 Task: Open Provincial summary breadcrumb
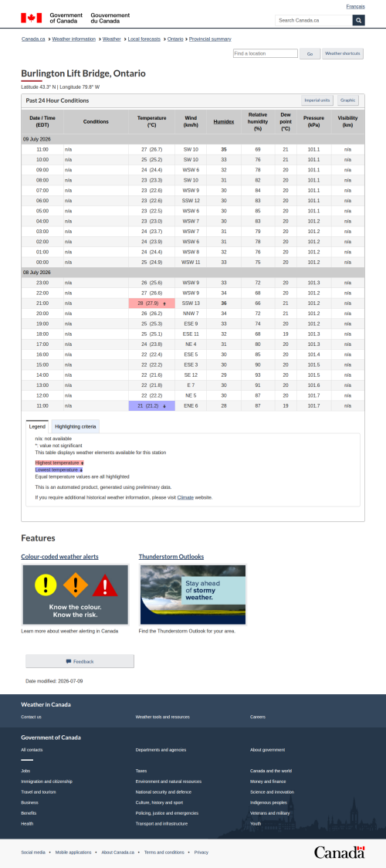pyautogui.click(x=210, y=39)
